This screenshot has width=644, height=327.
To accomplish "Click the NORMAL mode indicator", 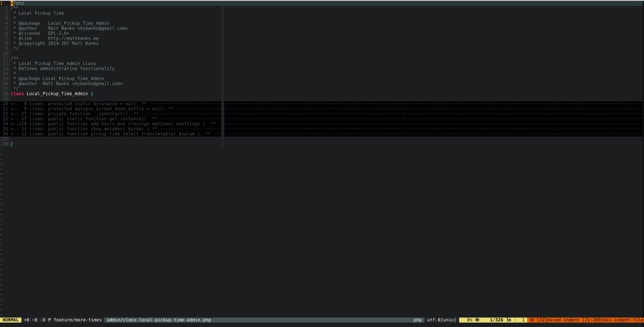I will click(x=11, y=320).
